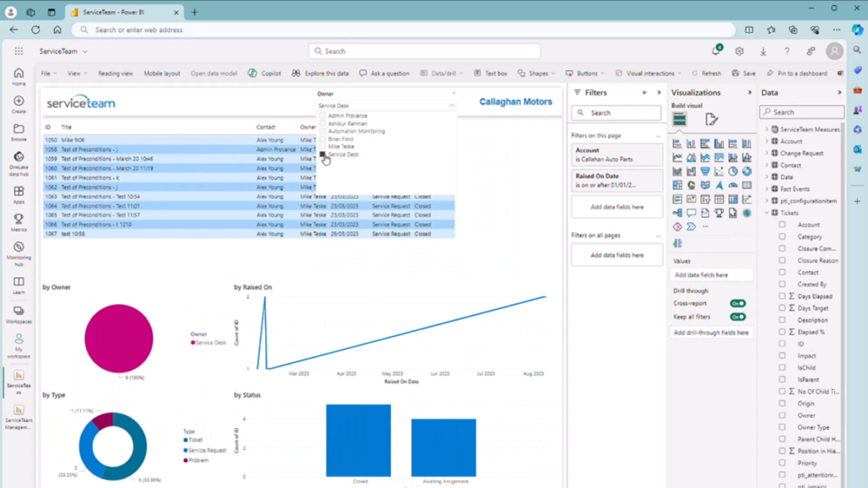Tick the Brian Field owner checkbox
The width and height of the screenshot is (868, 488).
[x=323, y=139]
